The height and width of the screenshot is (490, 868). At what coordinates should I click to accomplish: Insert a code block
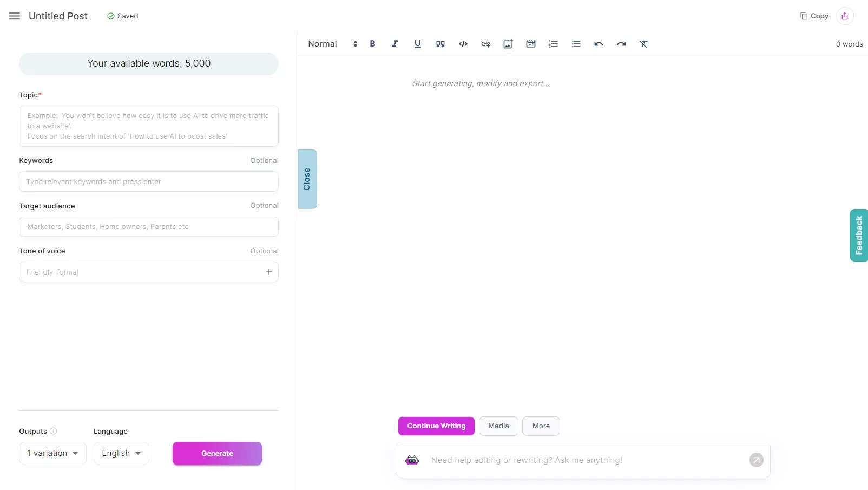[x=463, y=44]
